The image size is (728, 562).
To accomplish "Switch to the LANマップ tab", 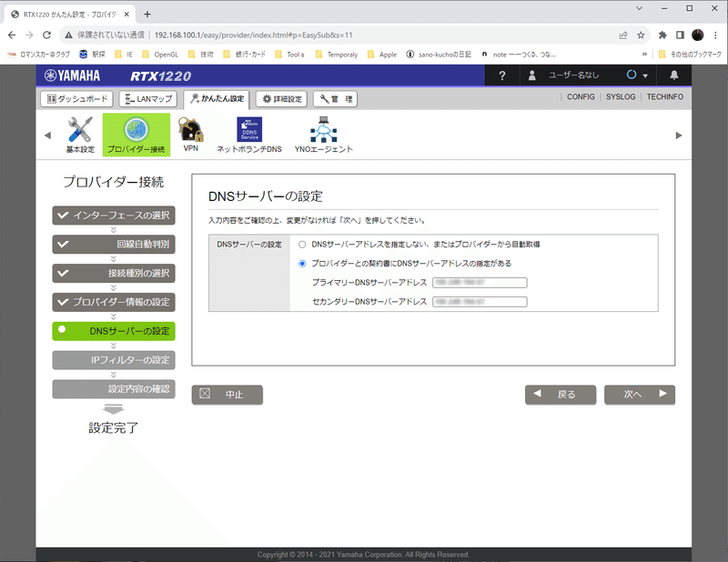I will 148,99.
